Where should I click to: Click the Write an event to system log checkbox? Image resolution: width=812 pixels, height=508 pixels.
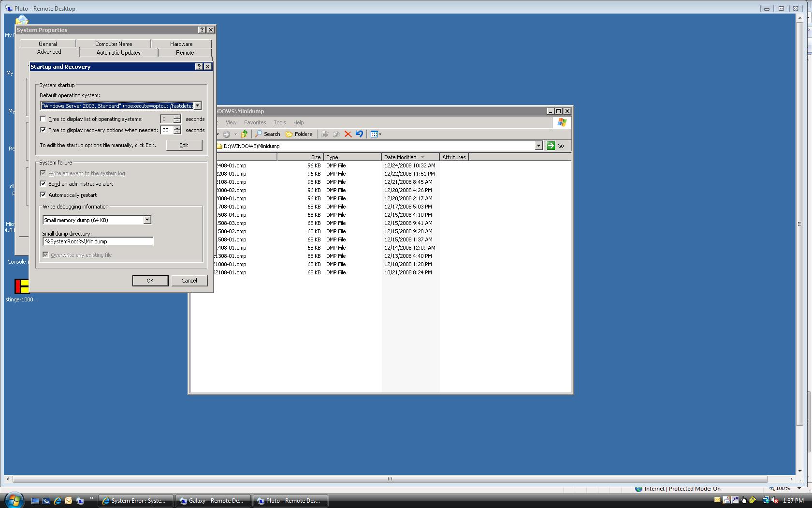[43, 173]
